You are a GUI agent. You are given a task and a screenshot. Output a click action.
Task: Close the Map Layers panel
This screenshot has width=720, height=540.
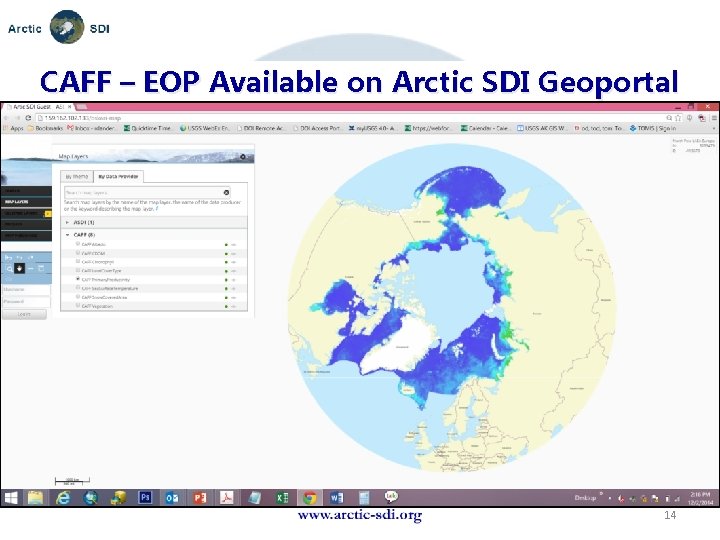point(243,157)
